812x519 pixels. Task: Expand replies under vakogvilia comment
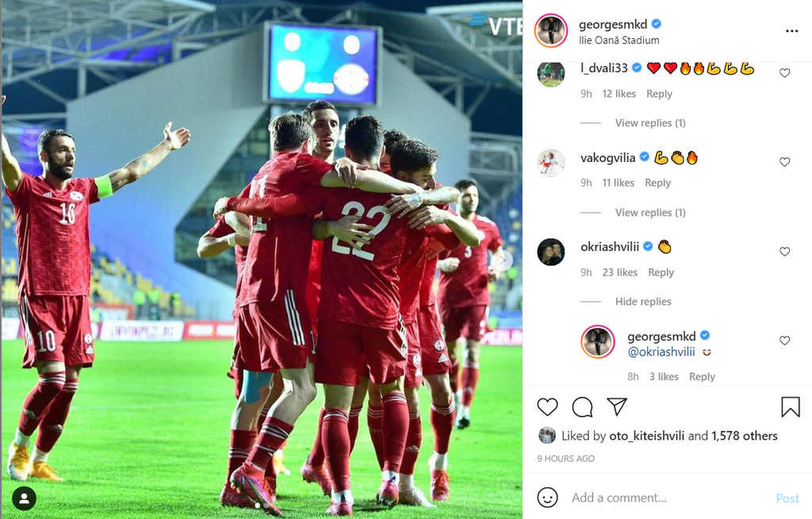(x=650, y=213)
